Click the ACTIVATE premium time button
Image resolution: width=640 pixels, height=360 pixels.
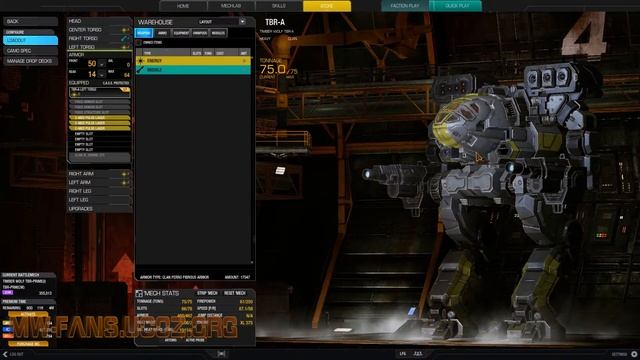(x=28, y=315)
